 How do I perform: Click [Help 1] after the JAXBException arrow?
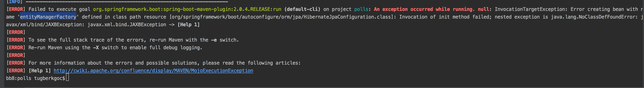pos(189,25)
